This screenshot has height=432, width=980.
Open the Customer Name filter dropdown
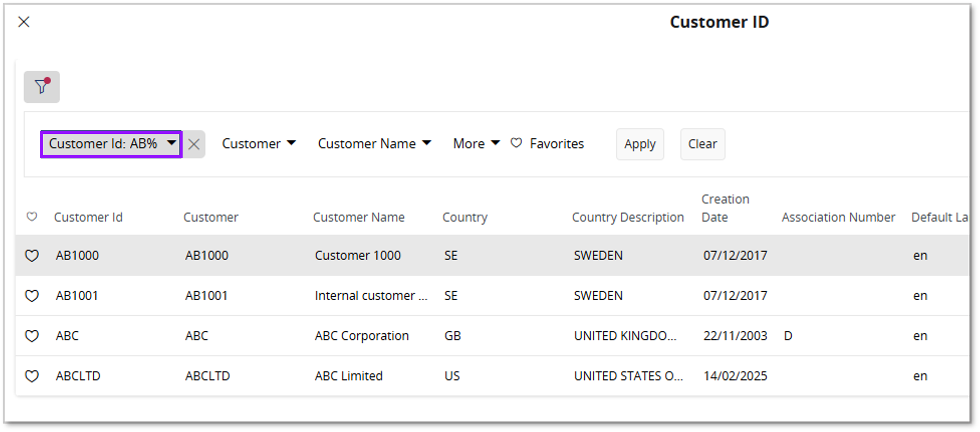[x=374, y=144]
